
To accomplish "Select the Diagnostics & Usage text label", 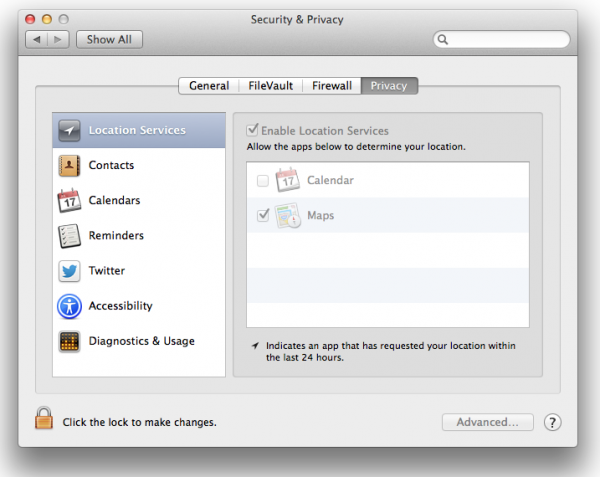I will [x=142, y=341].
